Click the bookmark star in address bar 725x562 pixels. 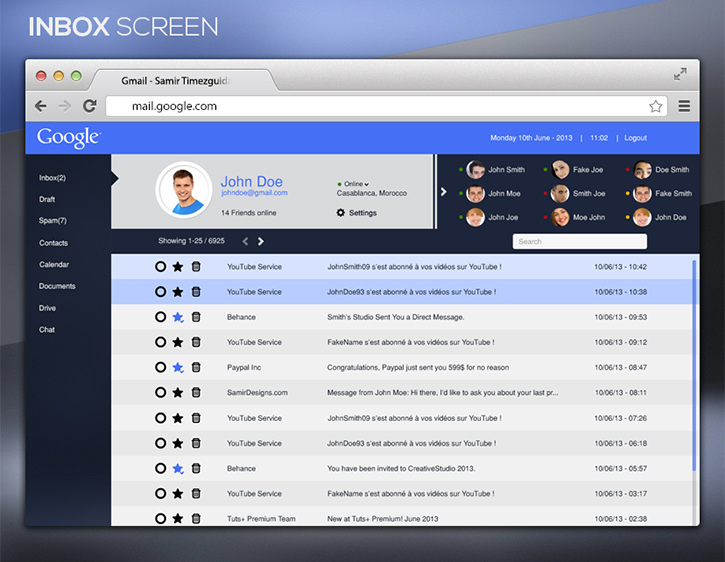(656, 106)
